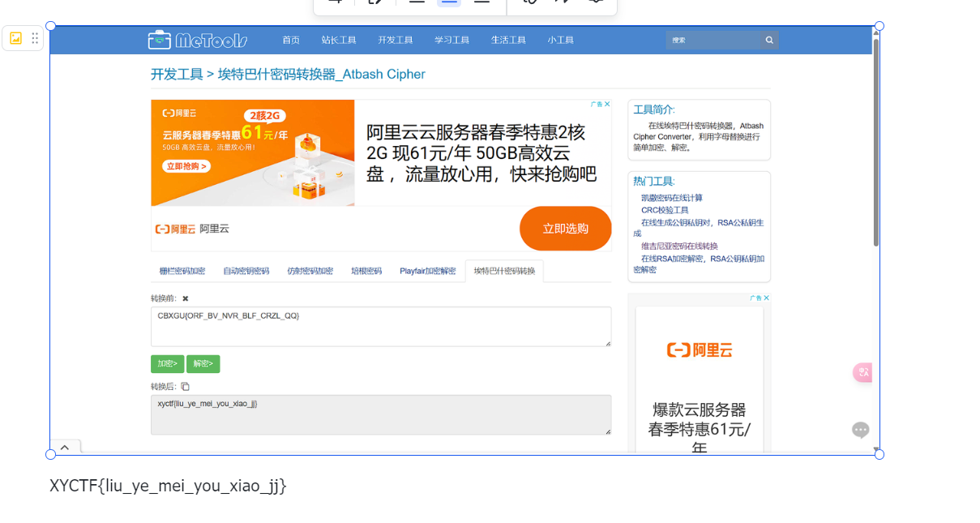Click the 阿里云 sidebar ad logo
The height and width of the screenshot is (523, 980).
point(700,350)
